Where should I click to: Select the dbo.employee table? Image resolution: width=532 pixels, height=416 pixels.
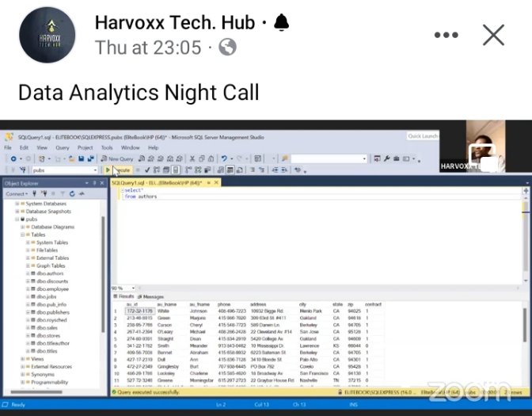pyautogui.click(x=52, y=289)
